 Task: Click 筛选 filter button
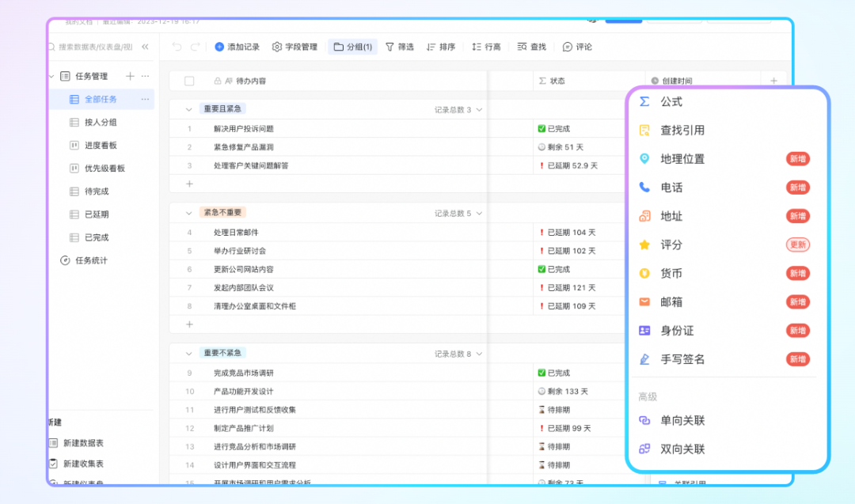coord(400,47)
